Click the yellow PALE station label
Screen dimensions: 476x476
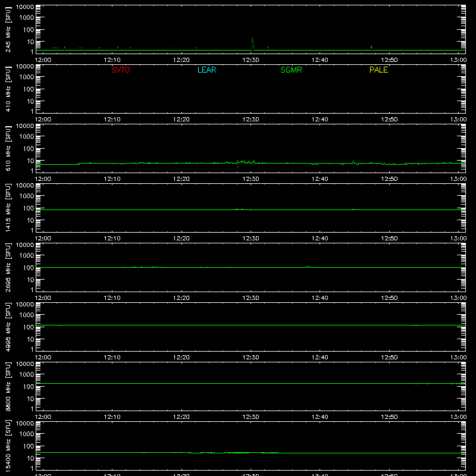tap(378, 70)
